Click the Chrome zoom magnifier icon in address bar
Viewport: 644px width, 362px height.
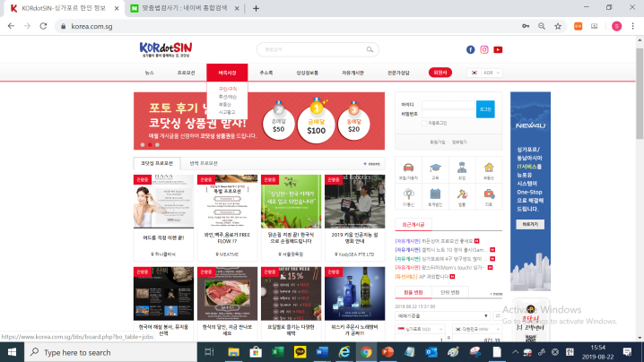pyautogui.click(x=542, y=26)
